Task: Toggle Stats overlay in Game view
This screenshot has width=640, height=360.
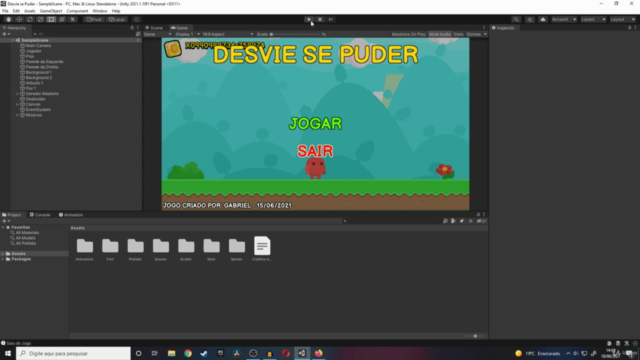Action: (458, 34)
